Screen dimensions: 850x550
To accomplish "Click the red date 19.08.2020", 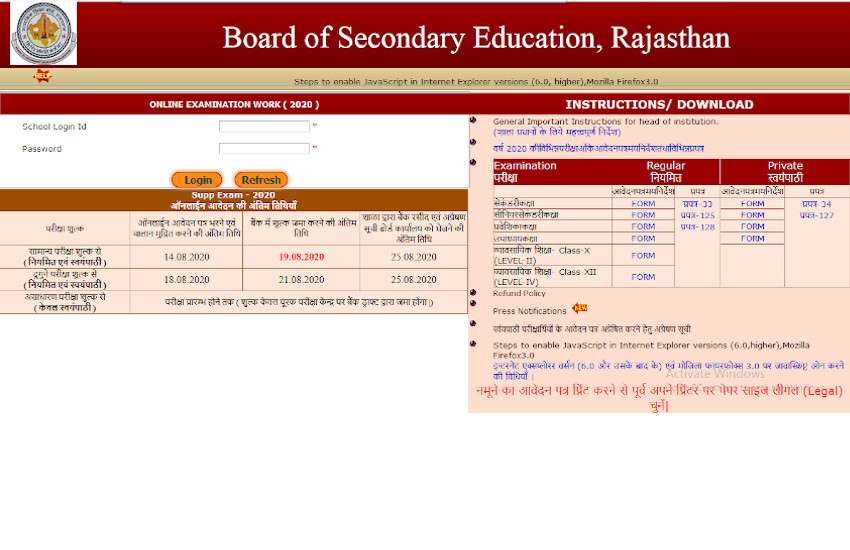I will (301, 257).
